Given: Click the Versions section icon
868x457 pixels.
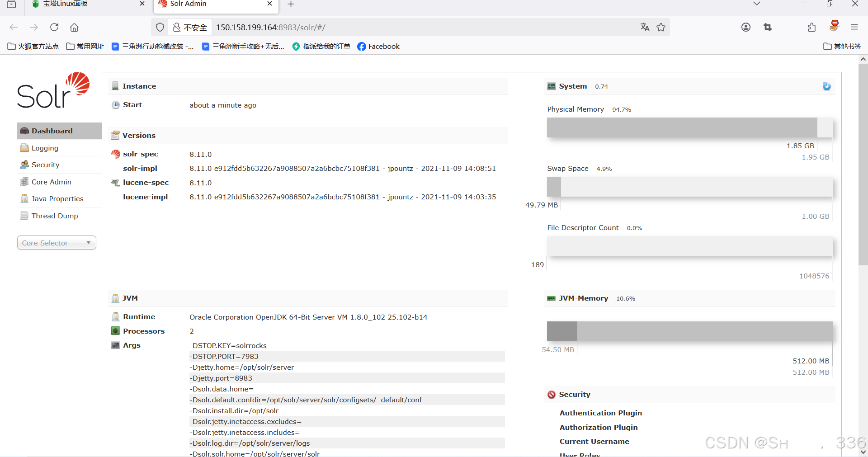Looking at the screenshot, I should coord(115,135).
